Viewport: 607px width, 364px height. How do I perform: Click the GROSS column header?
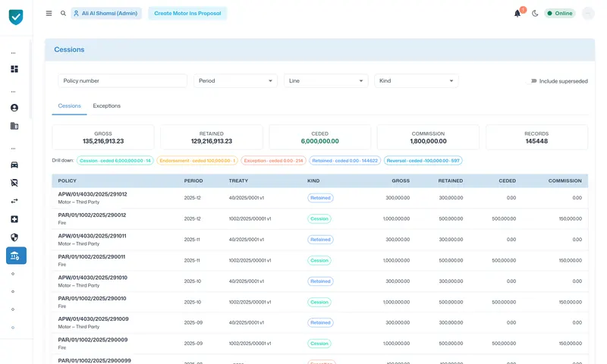click(x=401, y=180)
